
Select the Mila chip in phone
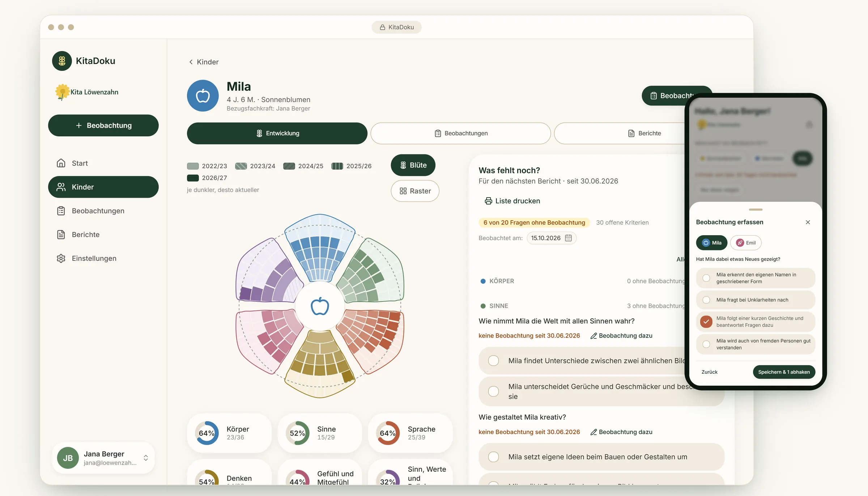[x=711, y=243]
